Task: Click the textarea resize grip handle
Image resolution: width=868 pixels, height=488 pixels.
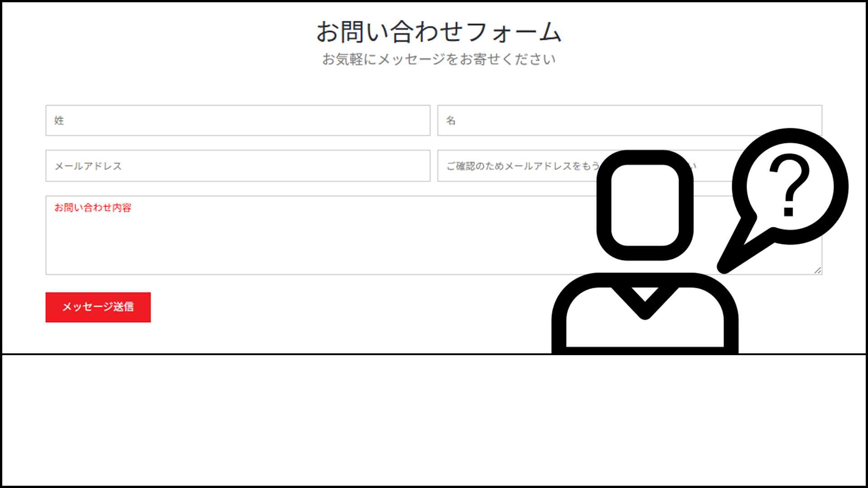Action: [818, 271]
